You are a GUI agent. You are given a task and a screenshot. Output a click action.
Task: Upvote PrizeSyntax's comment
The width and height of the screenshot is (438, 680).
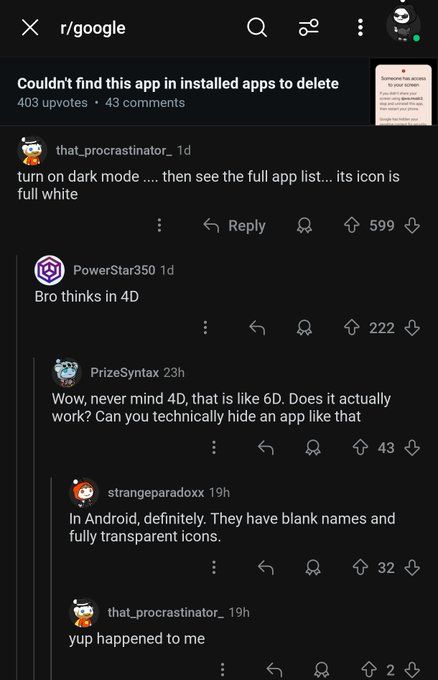pos(360,448)
